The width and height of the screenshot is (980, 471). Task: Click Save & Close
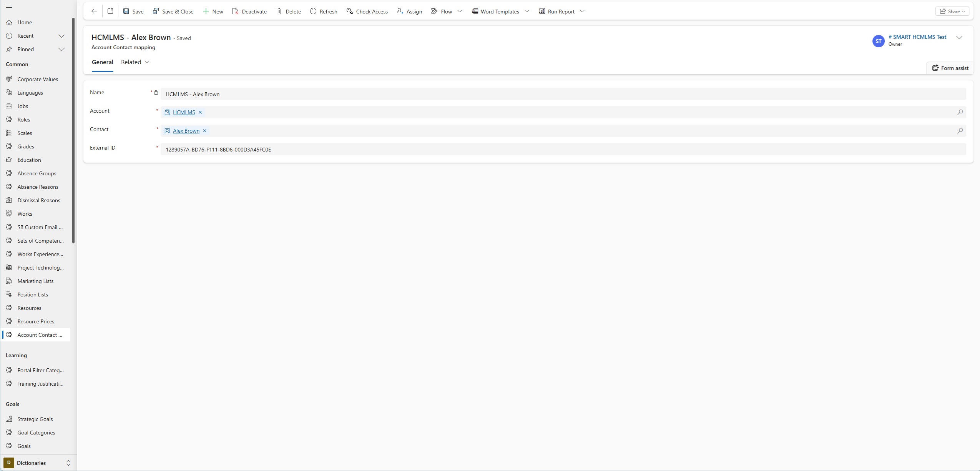point(173,12)
